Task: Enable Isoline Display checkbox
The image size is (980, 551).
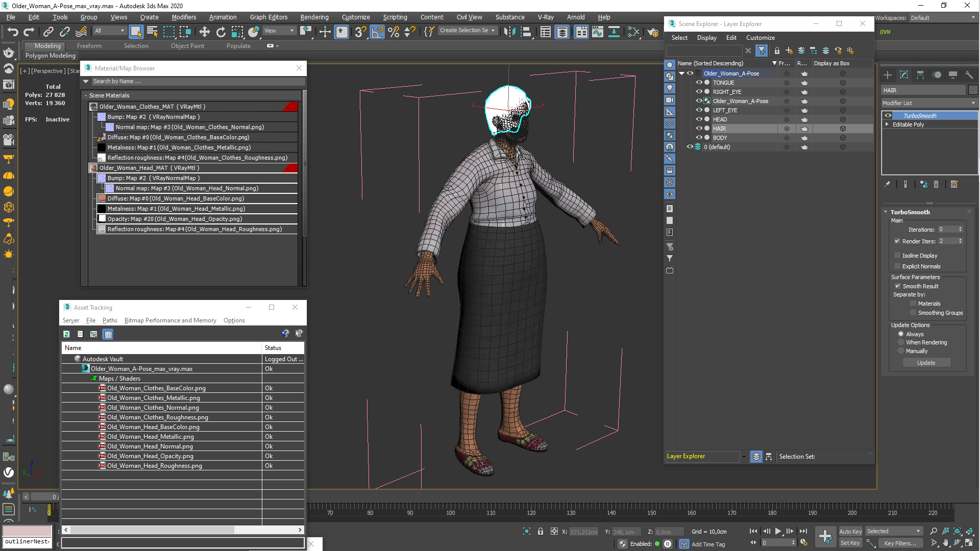Action: 897,256
